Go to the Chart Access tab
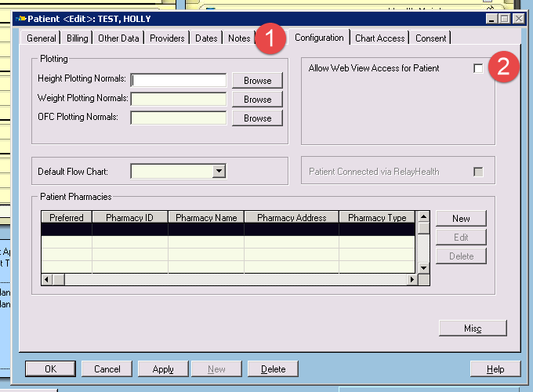Screen dimensions: 533x392 379,38
